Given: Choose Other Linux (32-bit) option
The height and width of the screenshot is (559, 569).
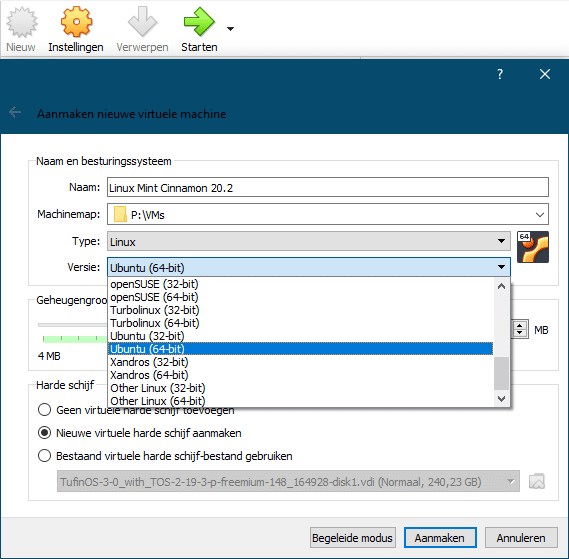Looking at the screenshot, I should pos(300,388).
